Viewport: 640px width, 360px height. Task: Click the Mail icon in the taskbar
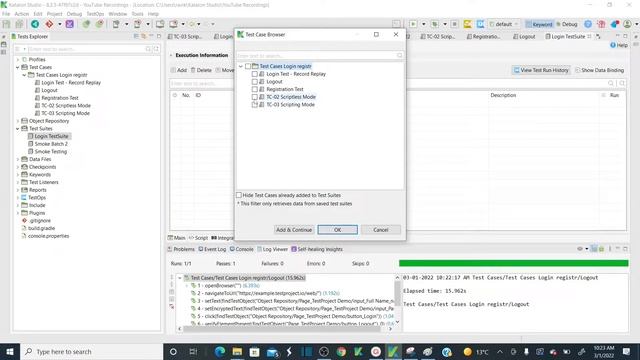click(x=272, y=351)
